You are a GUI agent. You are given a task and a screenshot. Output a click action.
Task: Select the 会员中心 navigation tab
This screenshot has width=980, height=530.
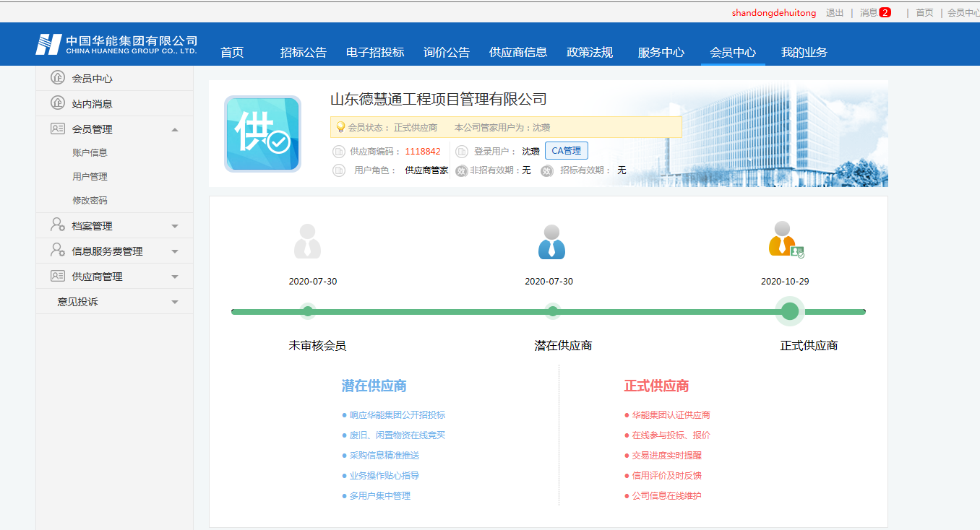point(733,52)
